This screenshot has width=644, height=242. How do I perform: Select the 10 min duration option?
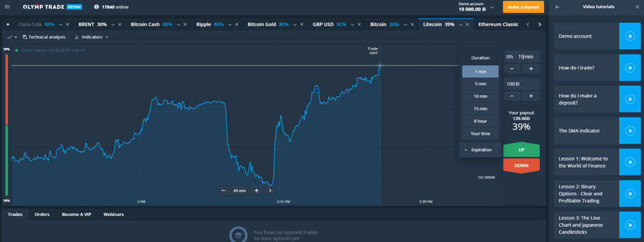pyautogui.click(x=480, y=96)
